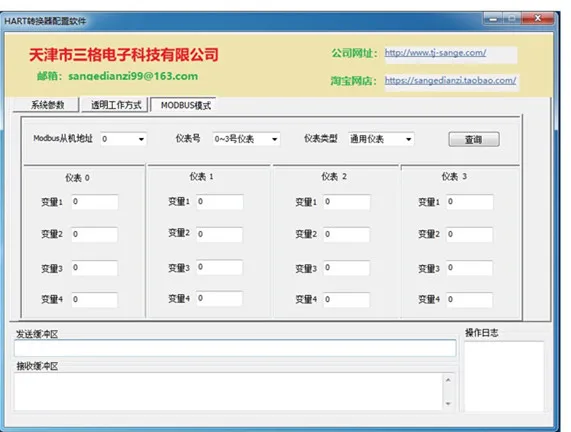Switch to the 系统参数 tab

46,105
